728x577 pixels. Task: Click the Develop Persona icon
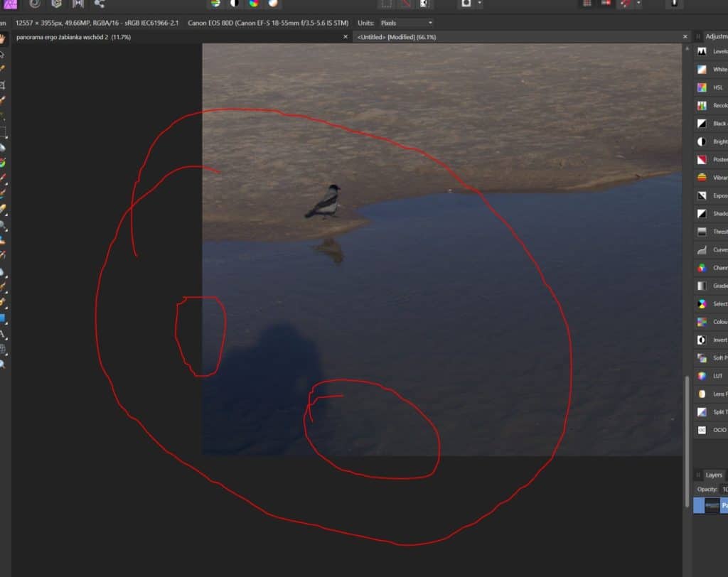[55, 4]
